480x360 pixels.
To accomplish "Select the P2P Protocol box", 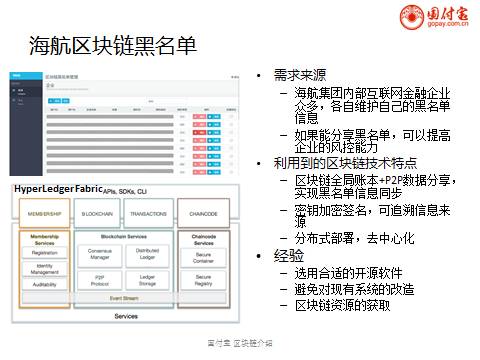I will pyautogui.click(x=100, y=280).
